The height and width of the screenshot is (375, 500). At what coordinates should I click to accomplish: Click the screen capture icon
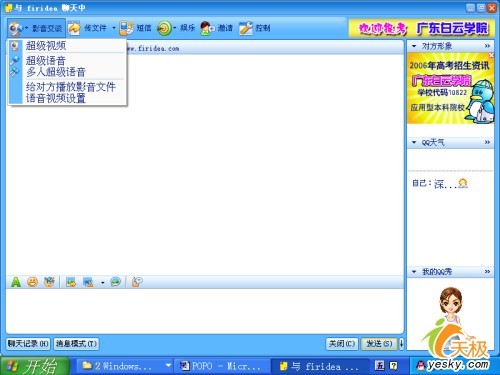pos(88,282)
